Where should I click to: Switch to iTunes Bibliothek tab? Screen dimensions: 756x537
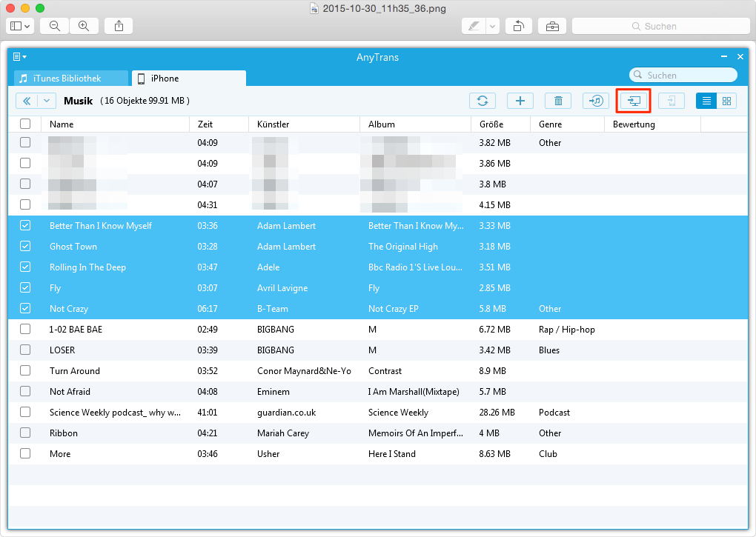(x=70, y=79)
